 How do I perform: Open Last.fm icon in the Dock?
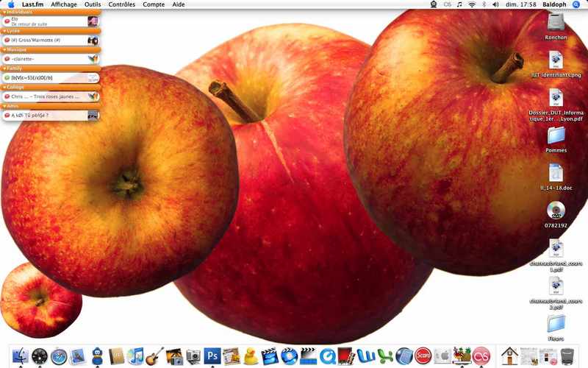pyautogui.click(x=481, y=356)
